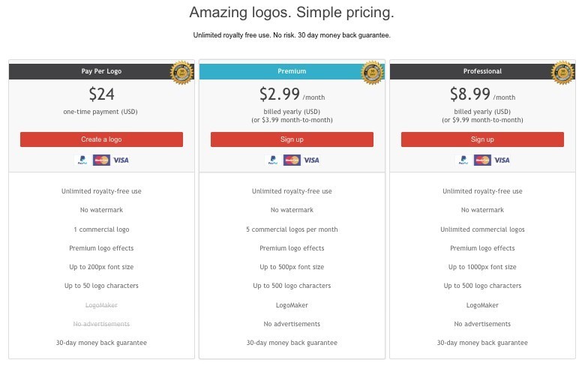The height and width of the screenshot is (369, 588).
Task: Click PayPal icon under Premium plan
Action: (x=273, y=160)
